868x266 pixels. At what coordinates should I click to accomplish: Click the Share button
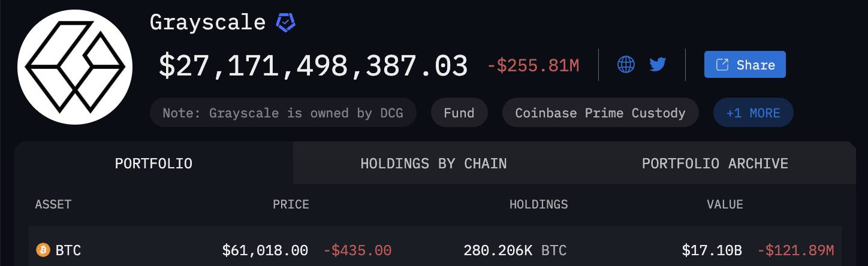tap(745, 65)
